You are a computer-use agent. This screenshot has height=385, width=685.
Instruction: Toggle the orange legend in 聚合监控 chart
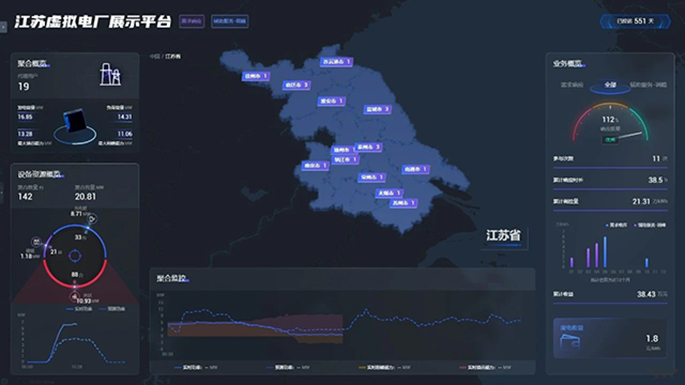[384, 368]
